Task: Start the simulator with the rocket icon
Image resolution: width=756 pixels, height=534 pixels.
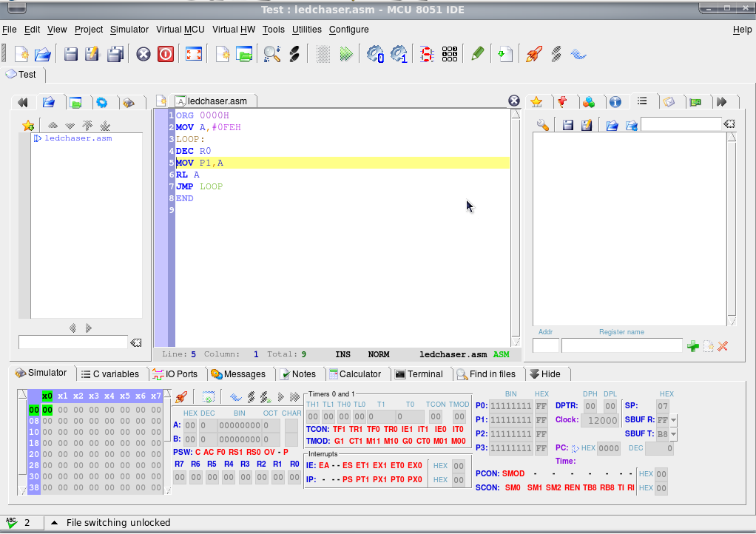Action: click(533, 53)
